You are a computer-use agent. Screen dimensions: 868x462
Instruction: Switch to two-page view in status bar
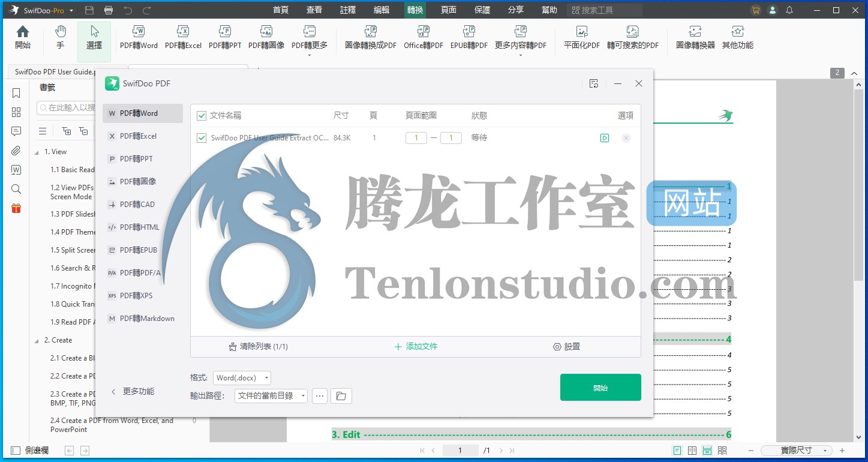coord(692,450)
